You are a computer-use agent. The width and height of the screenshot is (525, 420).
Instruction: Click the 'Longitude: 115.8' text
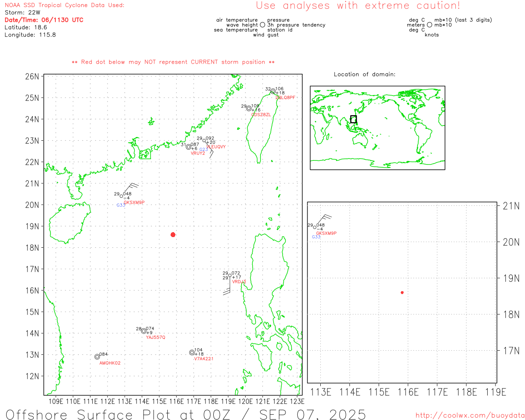[30, 34]
